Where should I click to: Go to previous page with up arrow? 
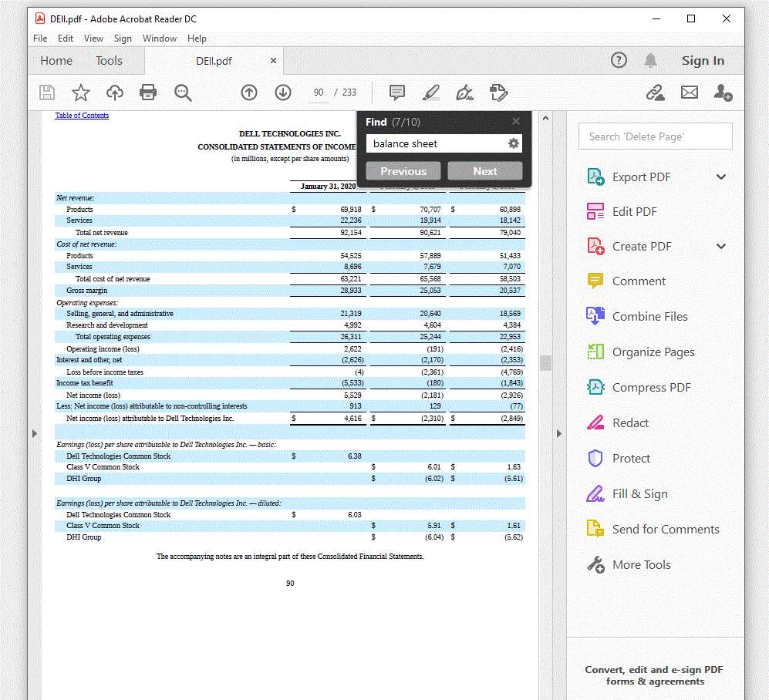248,93
